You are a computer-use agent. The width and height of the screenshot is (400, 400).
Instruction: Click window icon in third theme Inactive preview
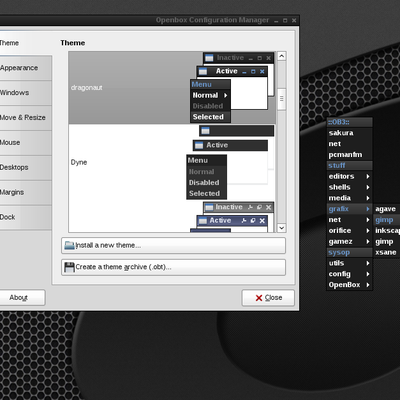click(209, 207)
